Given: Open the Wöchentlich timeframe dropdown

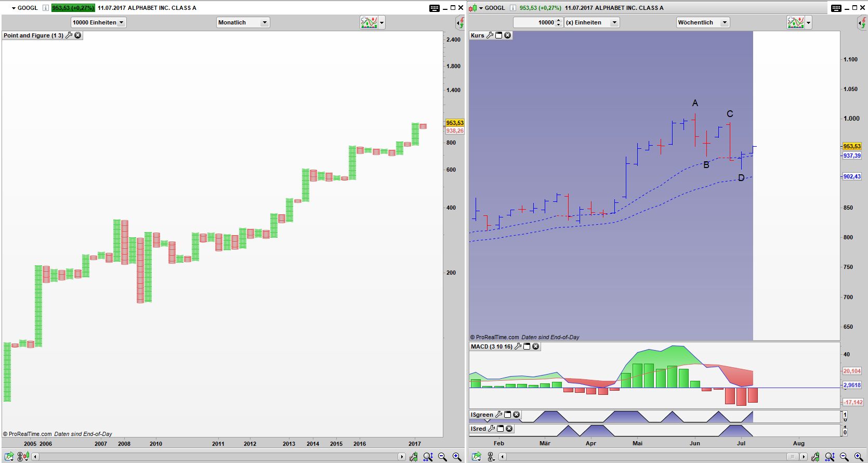Looking at the screenshot, I should point(703,22).
